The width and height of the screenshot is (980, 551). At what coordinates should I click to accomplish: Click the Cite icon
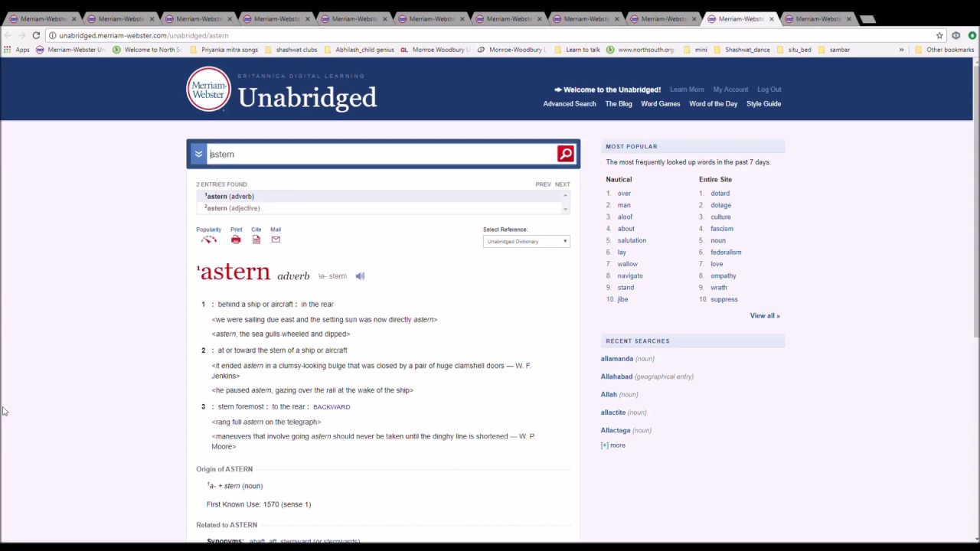pos(256,240)
